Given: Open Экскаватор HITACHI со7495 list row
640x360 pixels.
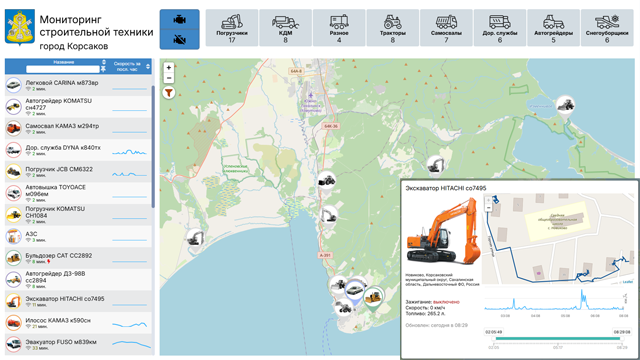Looking at the screenshot, I should 78,301.
